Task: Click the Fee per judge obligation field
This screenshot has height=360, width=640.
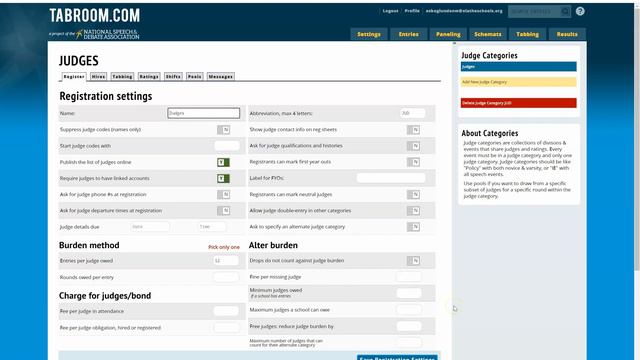Action: tap(226, 328)
